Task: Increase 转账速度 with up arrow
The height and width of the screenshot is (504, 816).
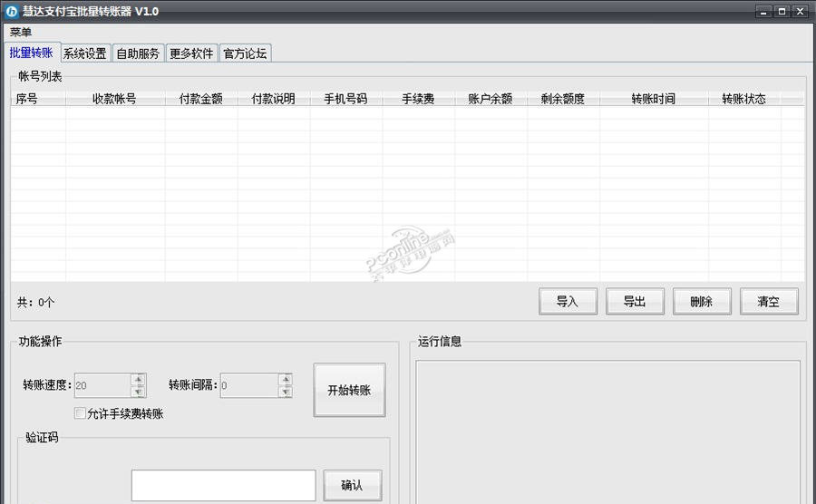Action: point(139,379)
